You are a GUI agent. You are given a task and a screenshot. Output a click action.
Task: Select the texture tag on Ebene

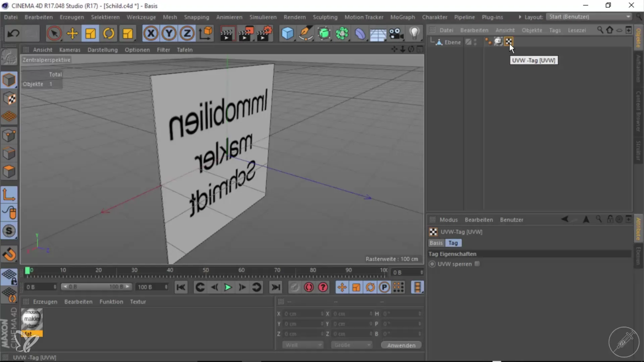498,42
